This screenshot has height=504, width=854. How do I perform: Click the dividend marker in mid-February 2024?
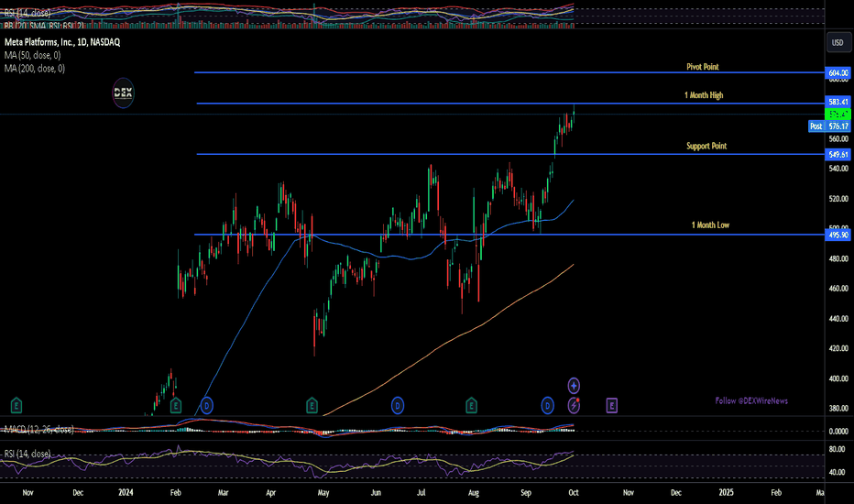(206, 405)
